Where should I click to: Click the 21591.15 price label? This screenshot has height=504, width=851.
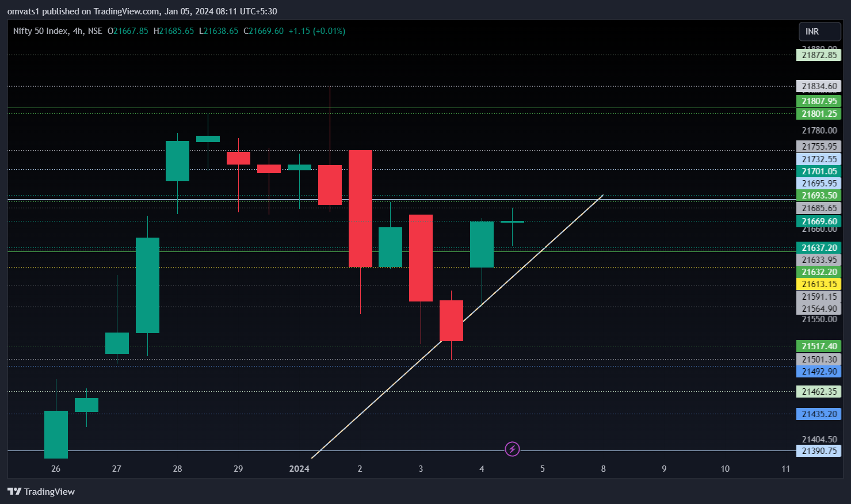[819, 297]
